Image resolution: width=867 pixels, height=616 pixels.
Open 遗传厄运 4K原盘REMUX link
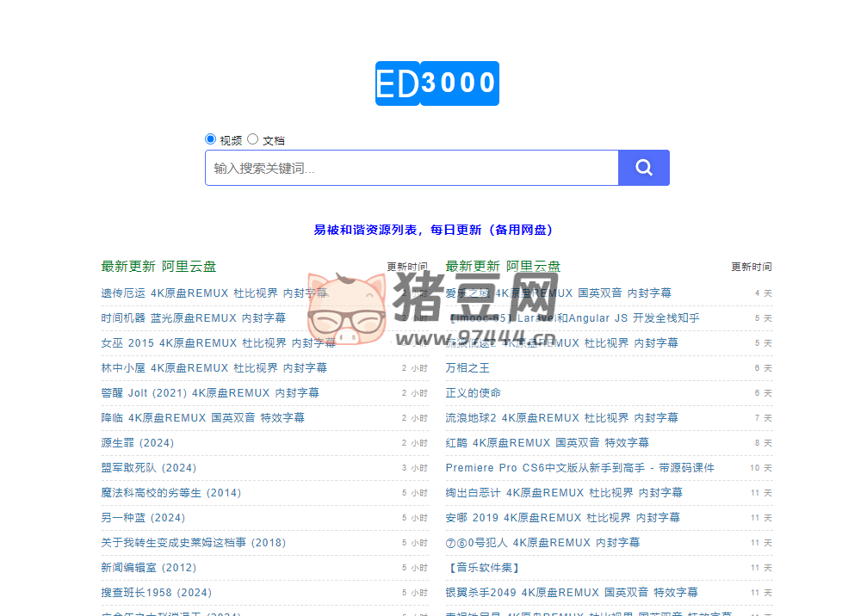214,293
